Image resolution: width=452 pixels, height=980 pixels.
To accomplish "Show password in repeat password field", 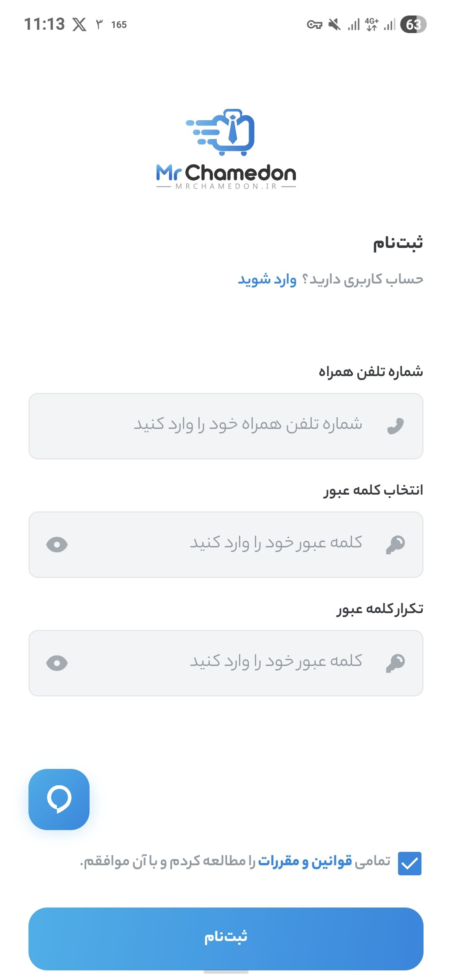I will coord(57,663).
